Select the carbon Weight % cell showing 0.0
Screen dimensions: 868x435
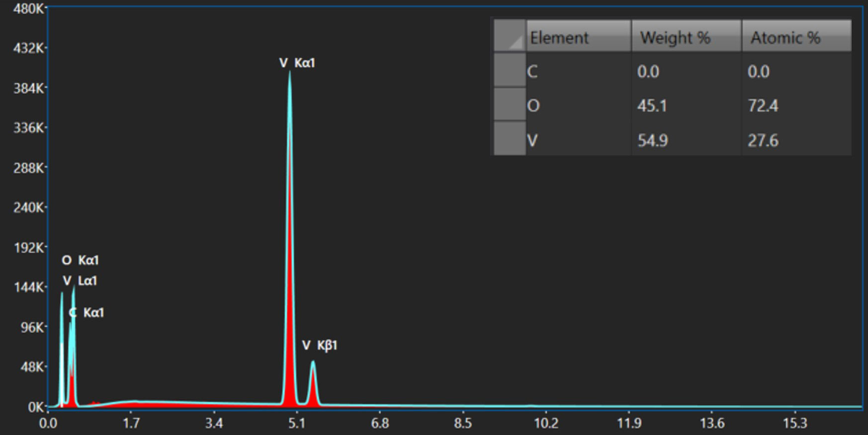686,72
